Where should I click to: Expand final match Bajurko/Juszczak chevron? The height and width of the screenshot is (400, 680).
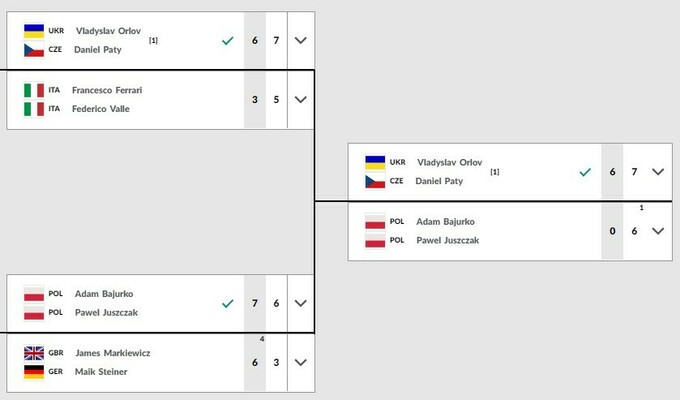click(657, 231)
